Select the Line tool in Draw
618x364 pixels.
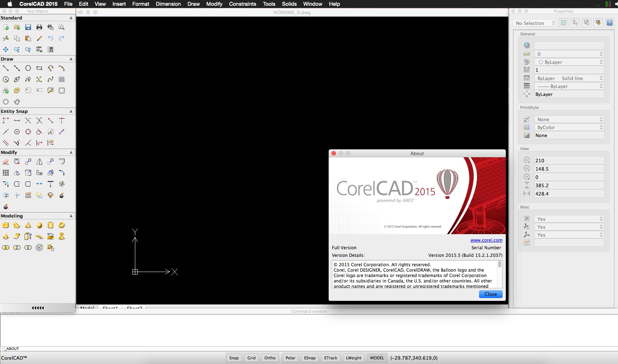point(6,68)
